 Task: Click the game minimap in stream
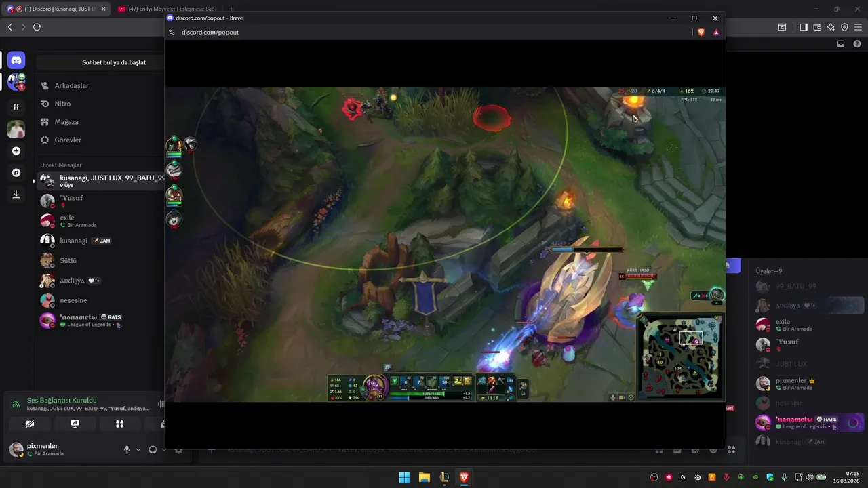(680, 356)
